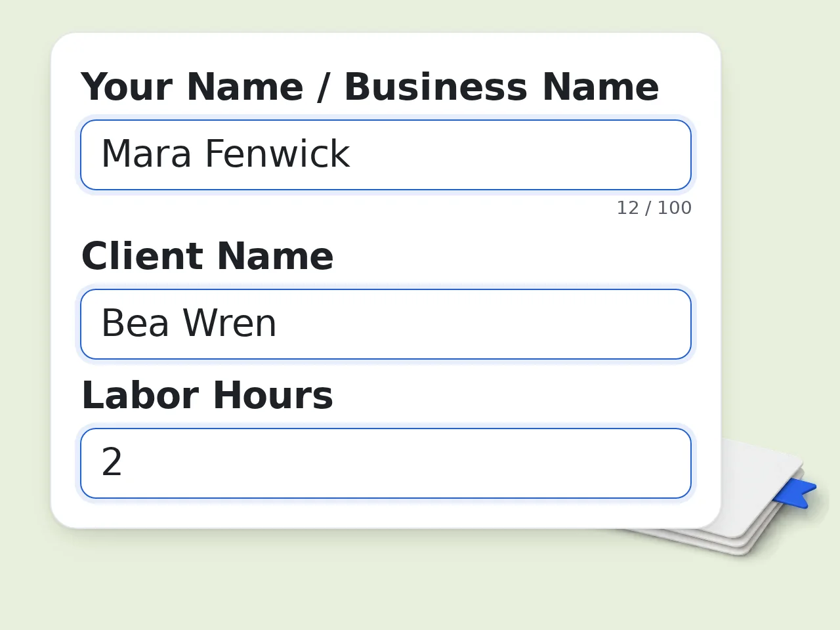Click the "Your Name / Business Name" label
The height and width of the screenshot is (630, 840).
pos(370,87)
